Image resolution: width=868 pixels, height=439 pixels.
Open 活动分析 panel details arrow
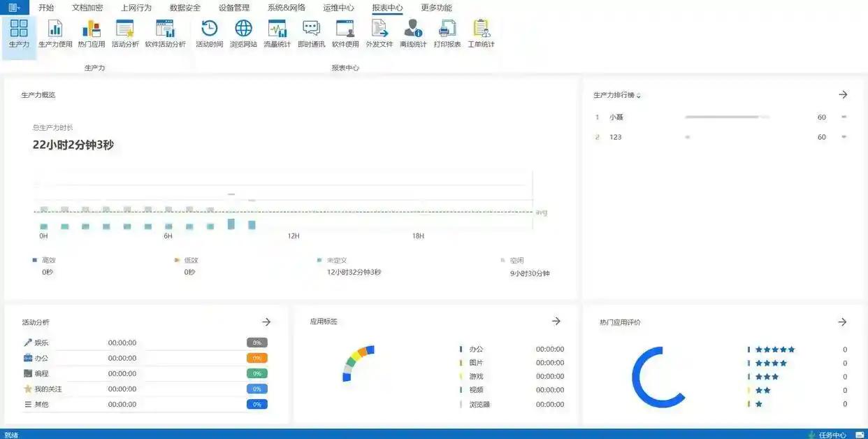point(266,322)
